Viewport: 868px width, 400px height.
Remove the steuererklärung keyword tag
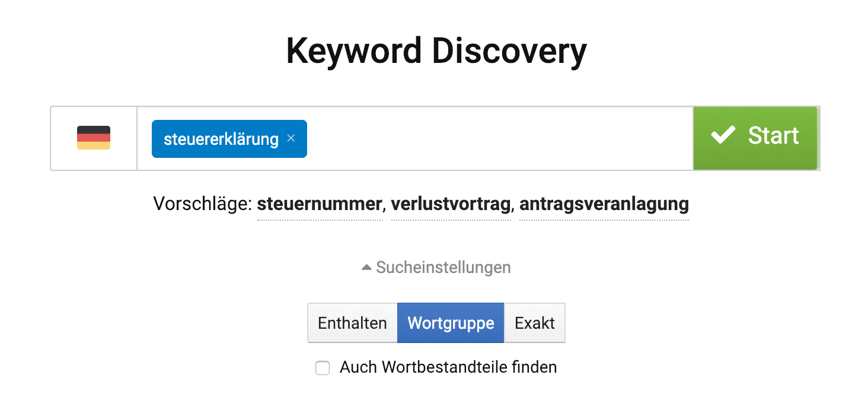291,138
